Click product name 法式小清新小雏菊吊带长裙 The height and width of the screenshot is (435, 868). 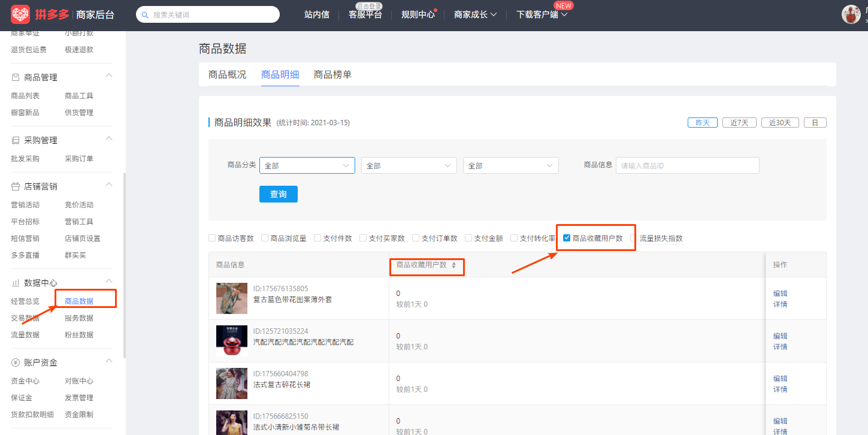(296, 427)
